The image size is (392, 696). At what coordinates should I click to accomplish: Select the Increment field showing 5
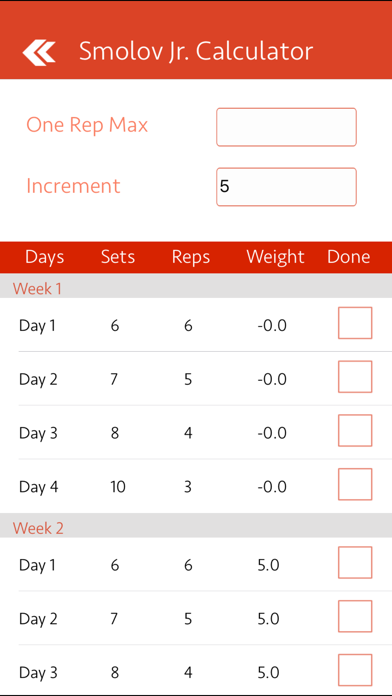pos(286,187)
